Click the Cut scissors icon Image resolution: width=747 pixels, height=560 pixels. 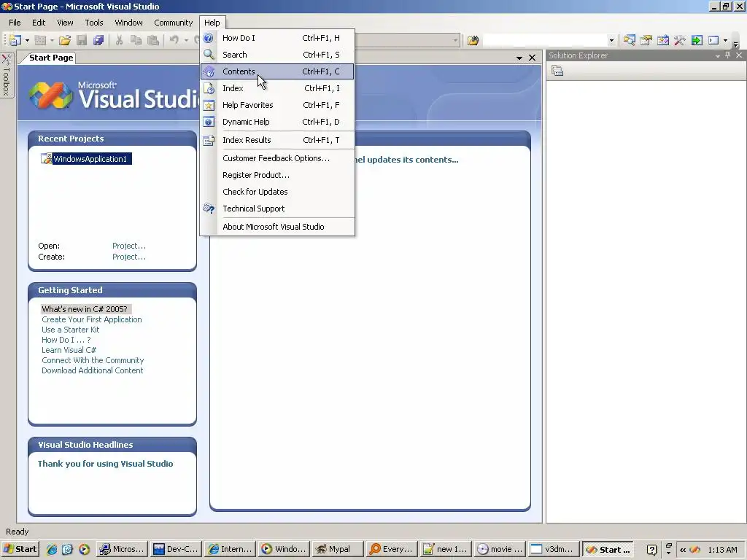(x=119, y=41)
